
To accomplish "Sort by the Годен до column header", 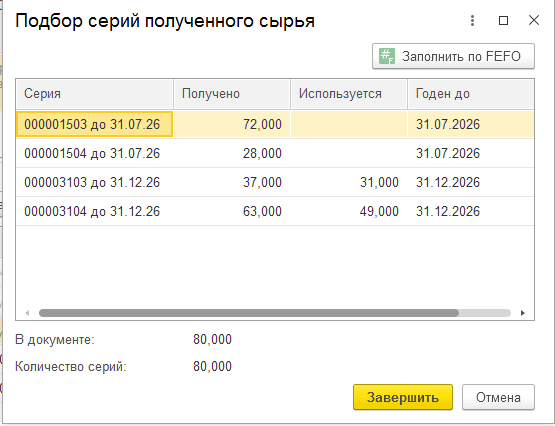I will click(x=471, y=94).
